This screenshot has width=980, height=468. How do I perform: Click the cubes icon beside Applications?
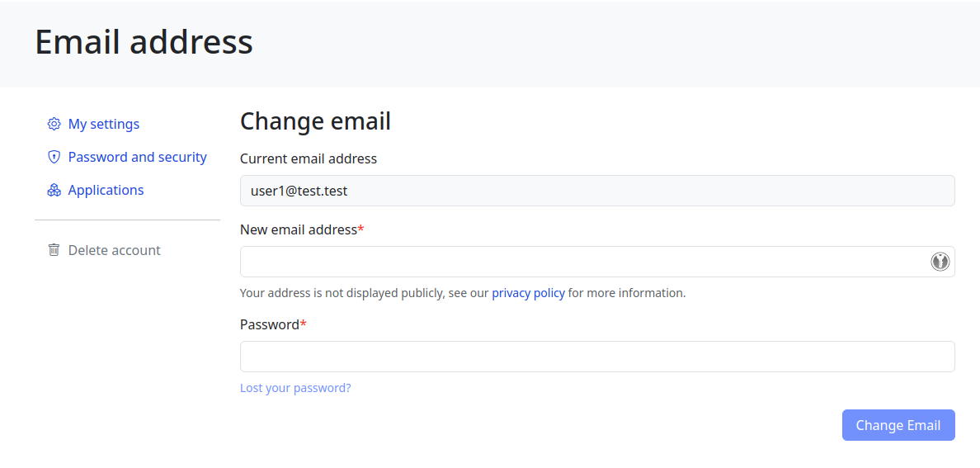pyautogui.click(x=54, y=190)
